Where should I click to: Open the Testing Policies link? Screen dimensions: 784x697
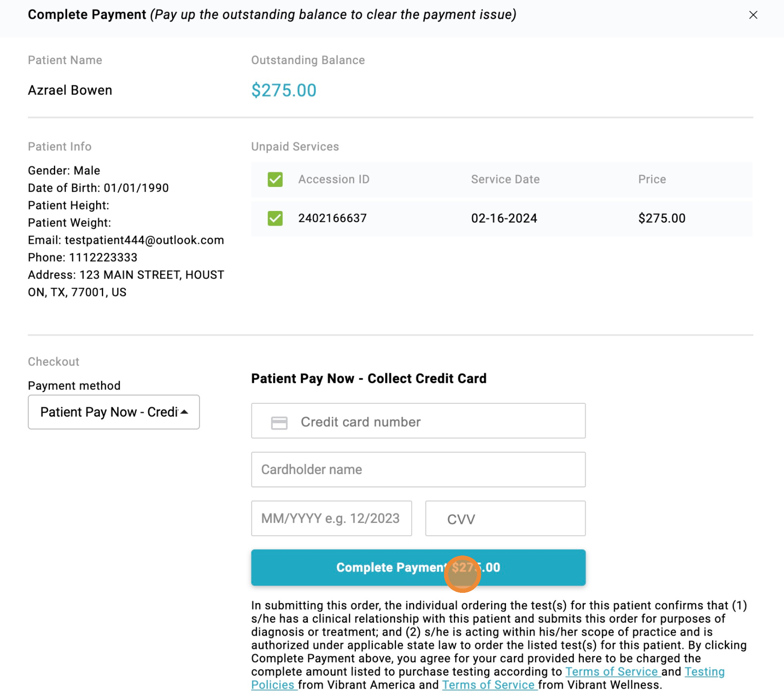pyautogui.click(x=704, y=672)
